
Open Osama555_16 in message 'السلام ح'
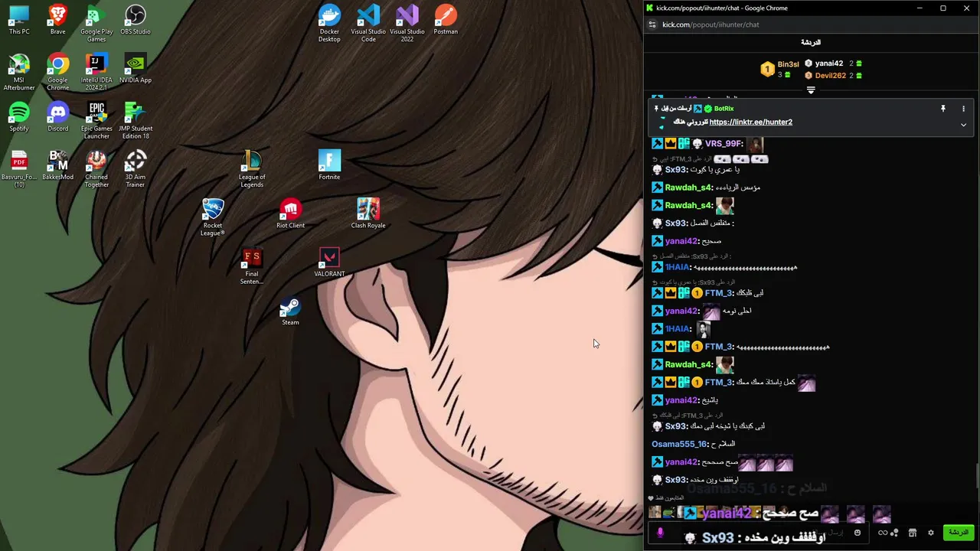tap(680, 444)
